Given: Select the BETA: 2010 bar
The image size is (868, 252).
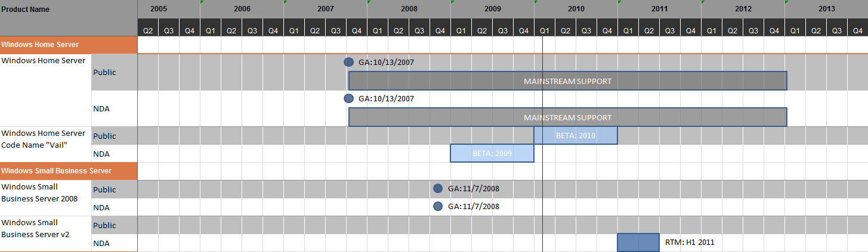Looking at the screenshot, I should [x=576, y=135].
